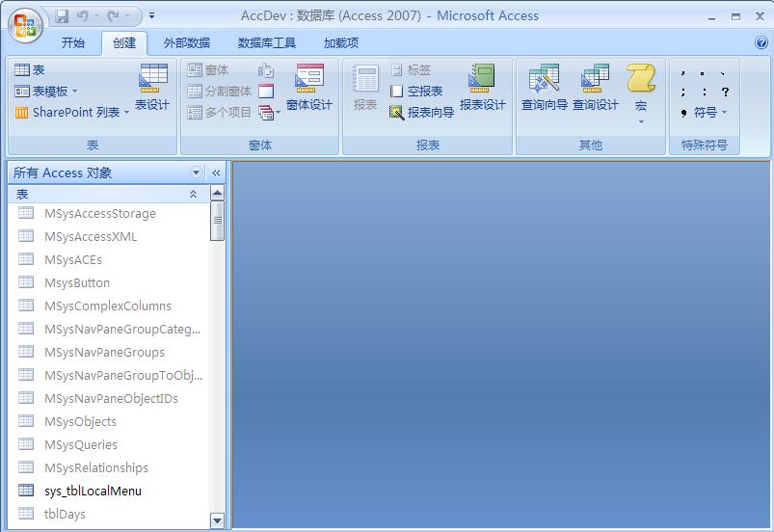Screen dimensions: 774x532
Task: Launch the 报表向导 wizard
Action: tap(421, 113)
